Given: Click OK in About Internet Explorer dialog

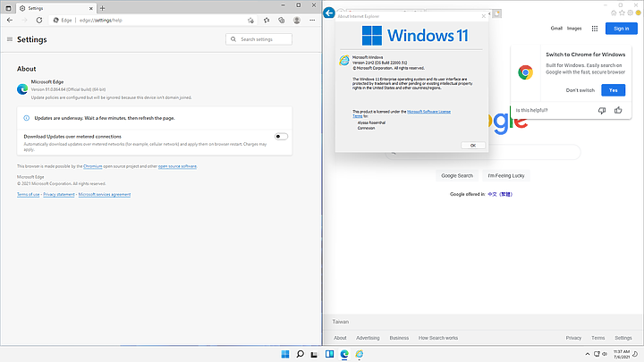Looking at the screenshot, I should [x=473, y=146].
